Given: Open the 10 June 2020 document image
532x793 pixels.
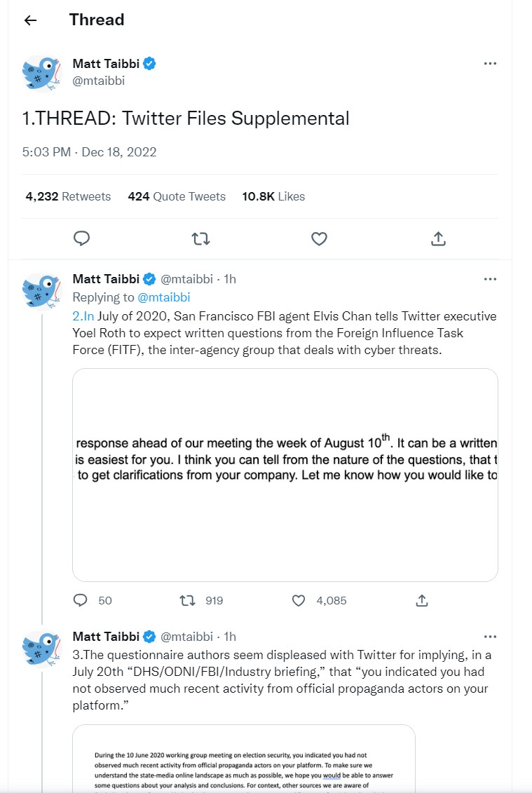Looking at the screenshot, I should (244, 759).
